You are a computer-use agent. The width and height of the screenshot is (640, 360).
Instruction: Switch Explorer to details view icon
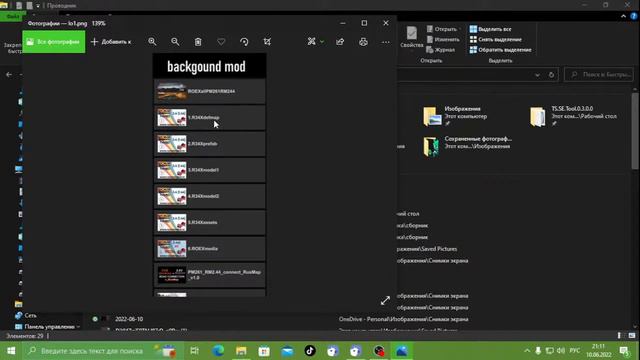(619, 336)
